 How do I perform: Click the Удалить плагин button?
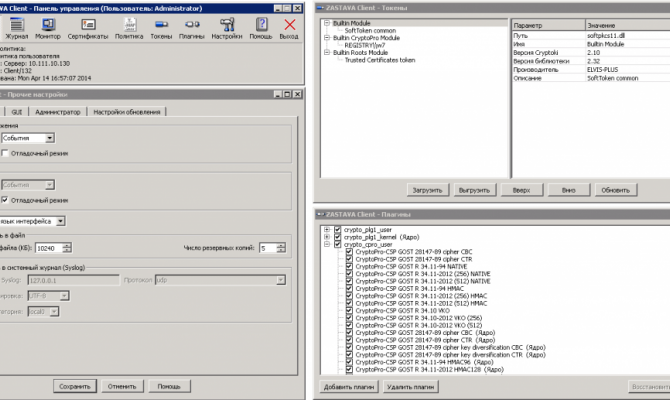(x=411, y=387)
